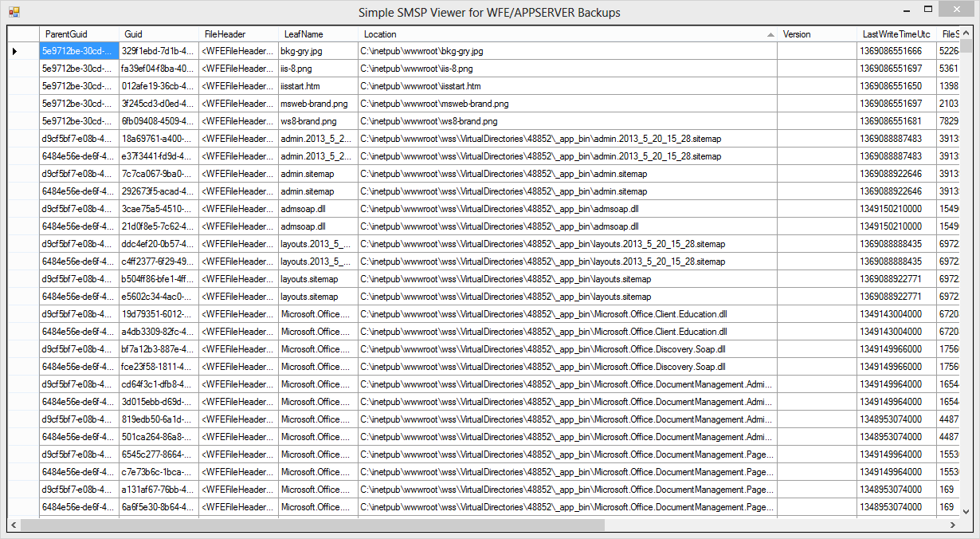The image size is (980, 539).
Task: Select the Guid cell 21d0f8e5-7c62-4...
Action: (159, 226)
